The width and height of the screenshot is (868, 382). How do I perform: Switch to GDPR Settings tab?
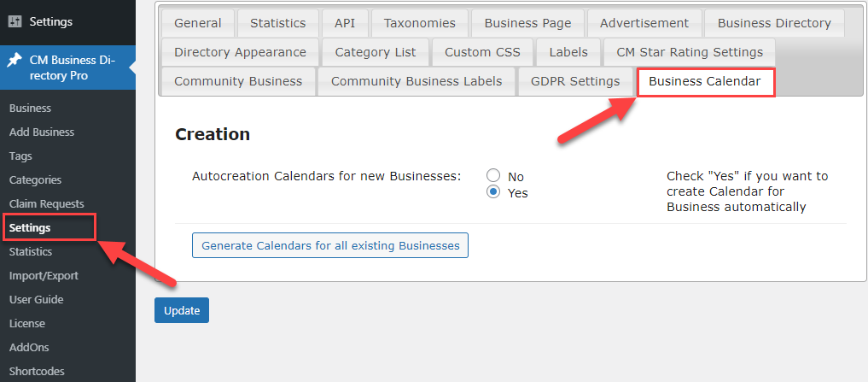[575, 81]
